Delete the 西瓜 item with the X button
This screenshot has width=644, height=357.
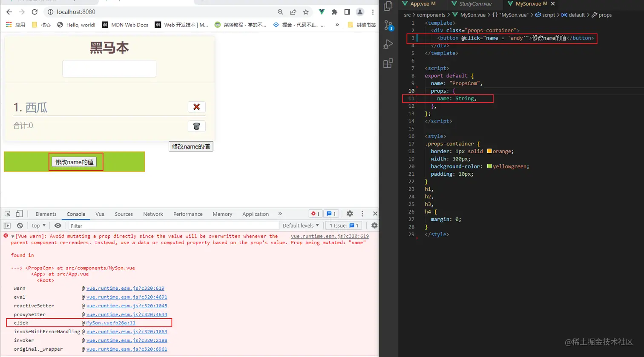tap(196, 107)
